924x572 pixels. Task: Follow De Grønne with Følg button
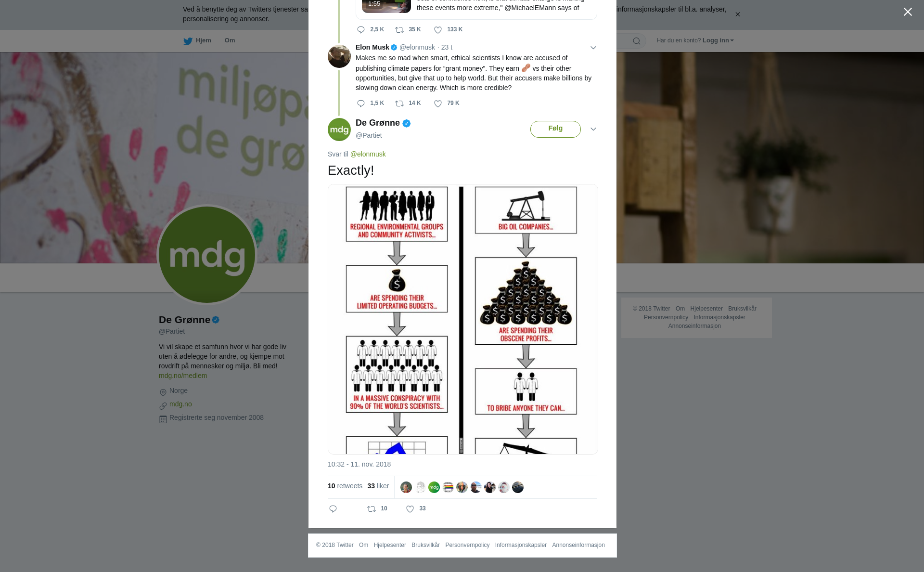click(555, 129)
